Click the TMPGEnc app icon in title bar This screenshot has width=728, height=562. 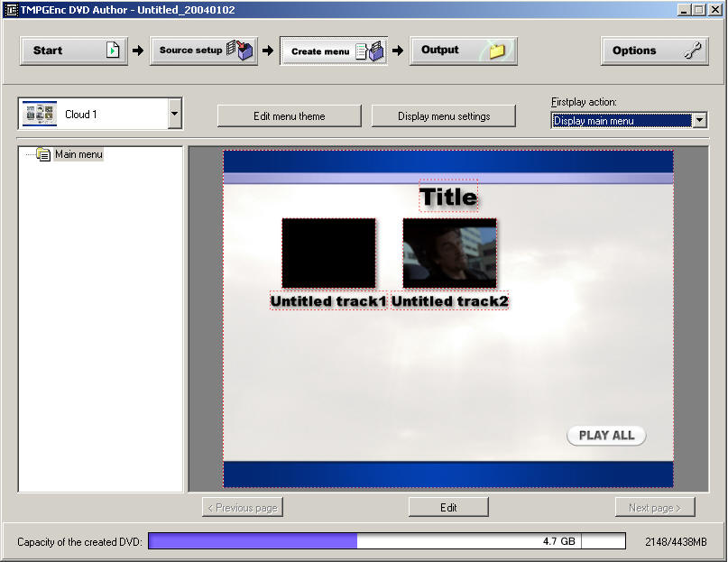[x=11, y=10]
